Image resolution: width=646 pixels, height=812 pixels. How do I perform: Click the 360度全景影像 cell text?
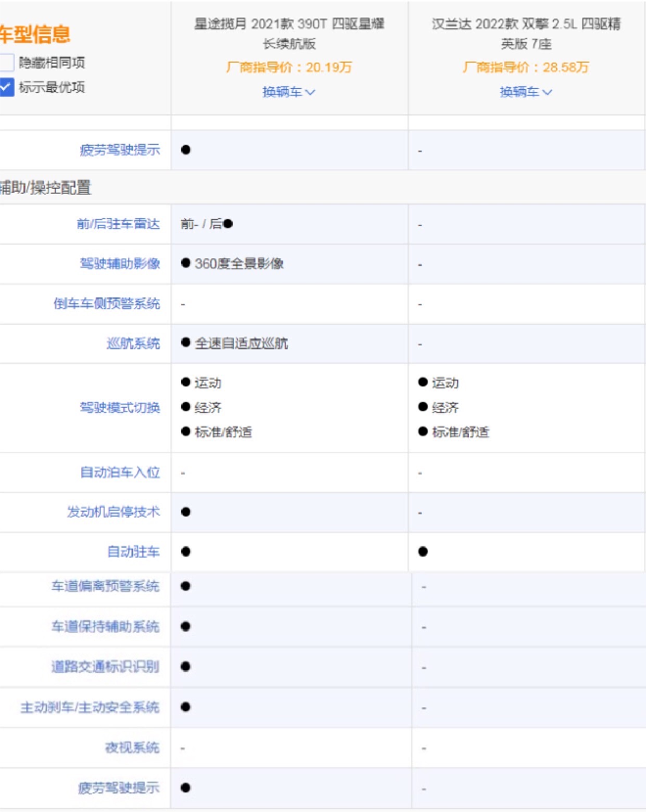239,263
